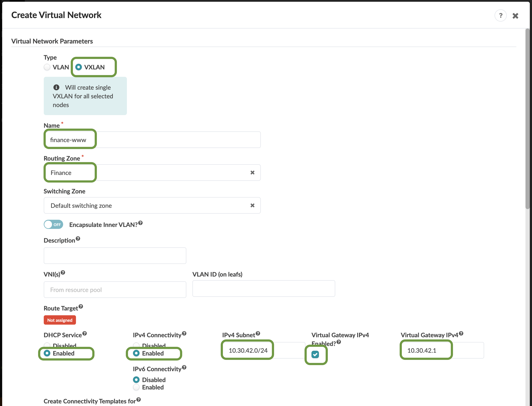
Task: Open the Routing Zone dropdown
Action: pyautogui.click(x=152, y=173)
